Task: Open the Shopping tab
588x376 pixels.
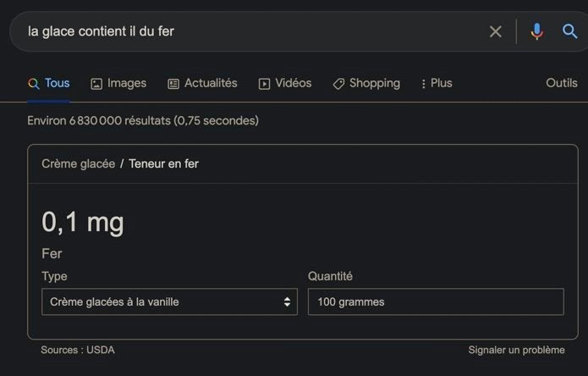Action: tap(366, 83)
